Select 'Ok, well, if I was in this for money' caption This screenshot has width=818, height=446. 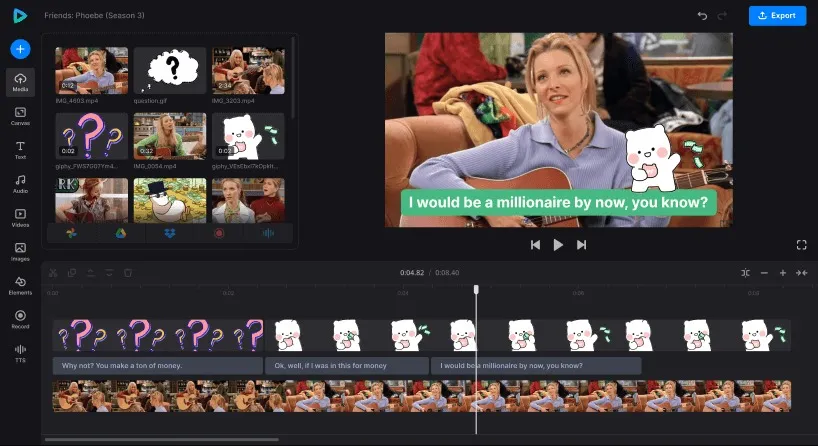click(347, 366)
